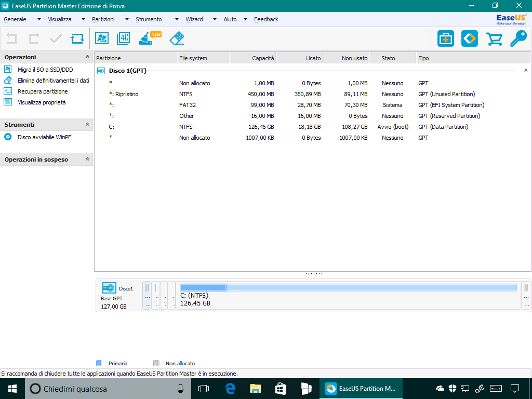The height and width of the screenshot is (399, 532).
Task: Open the Feedback menu
Action: (266, 19)
